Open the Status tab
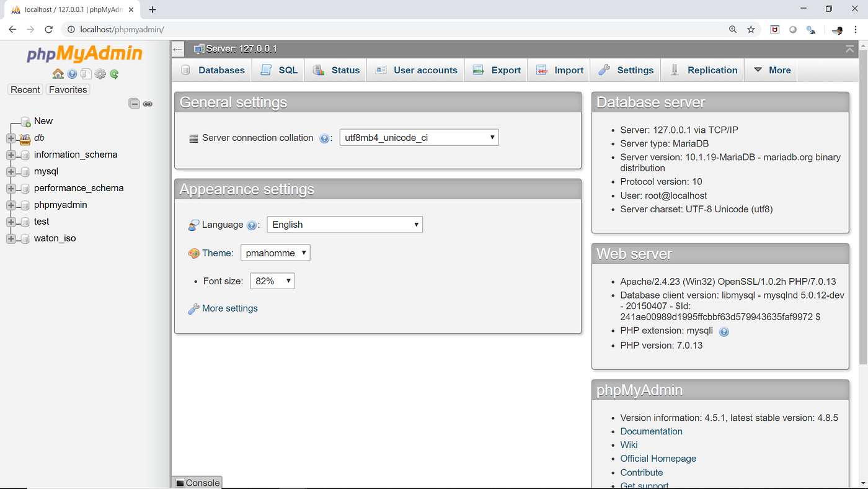868x489 pixels. point(336,70)
